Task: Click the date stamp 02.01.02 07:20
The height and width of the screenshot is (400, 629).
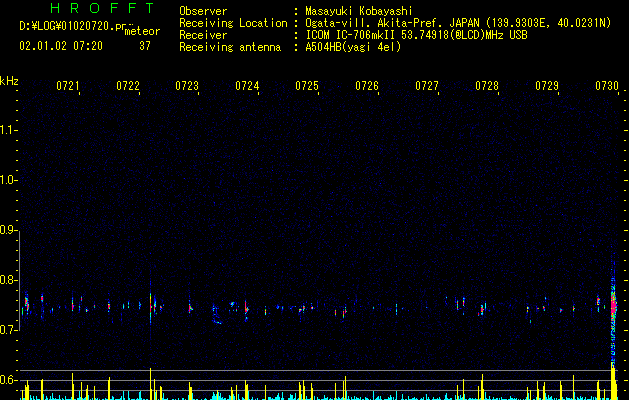Action: click(x=61, y=46)
